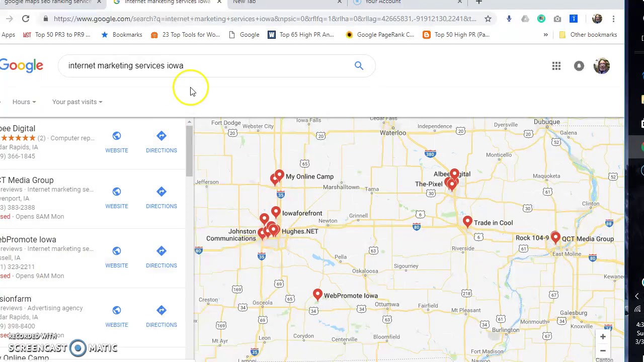The height and width of the screenshot is (362, 644).
Task: Click the microphone extension icon in toolbar
Action: pyautogui.click(x=509, y=19)
